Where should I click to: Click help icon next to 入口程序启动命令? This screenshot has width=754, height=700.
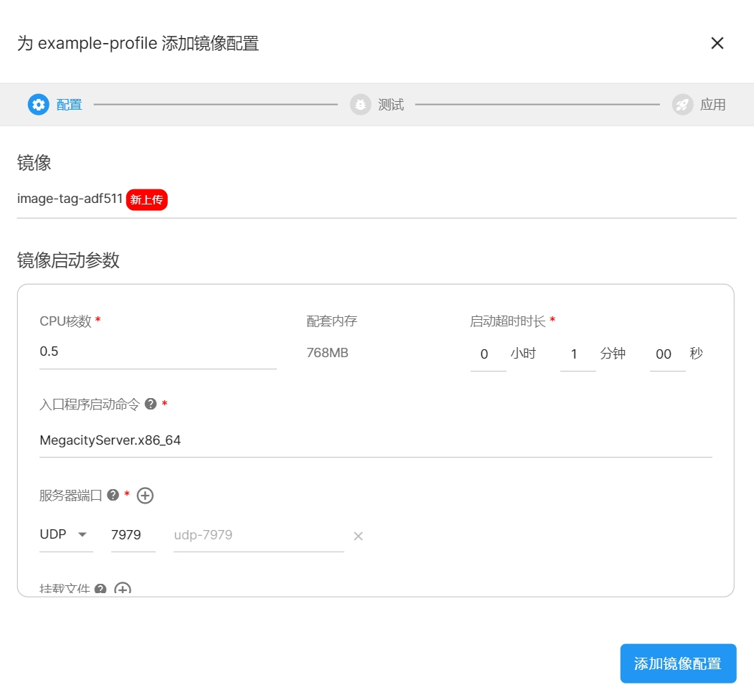click(x=151, y=405)
